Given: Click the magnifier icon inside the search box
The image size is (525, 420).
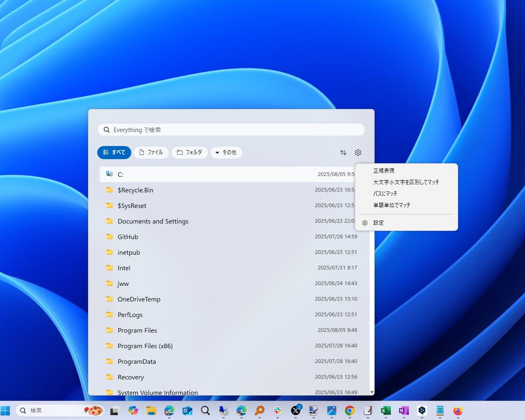Looking at the screenshot, I should pyautogui.click(x=106, y=130).
